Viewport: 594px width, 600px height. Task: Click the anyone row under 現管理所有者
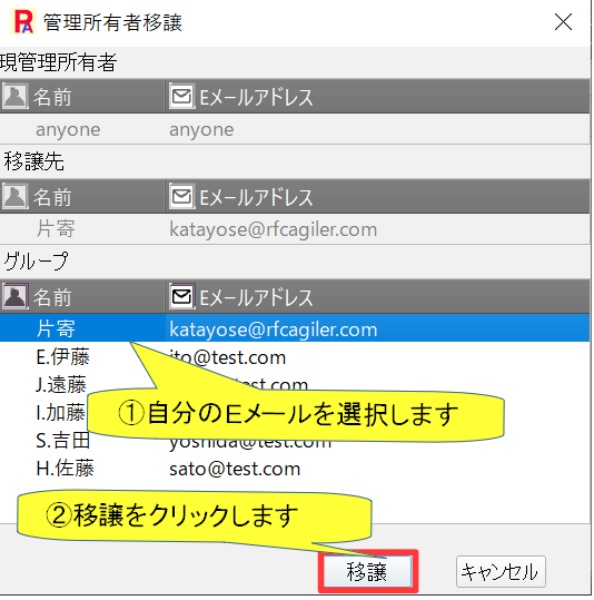[x=295, y=129]
